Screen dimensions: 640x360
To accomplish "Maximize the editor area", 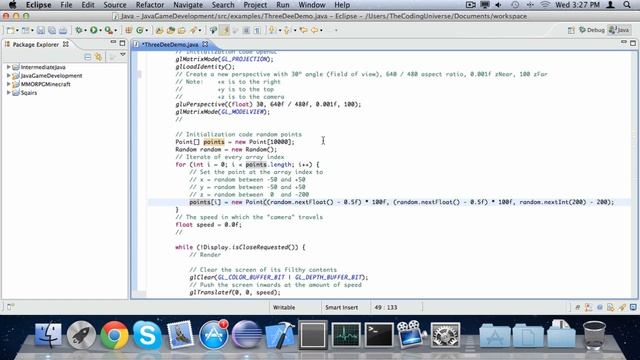I will pos(633,43).
